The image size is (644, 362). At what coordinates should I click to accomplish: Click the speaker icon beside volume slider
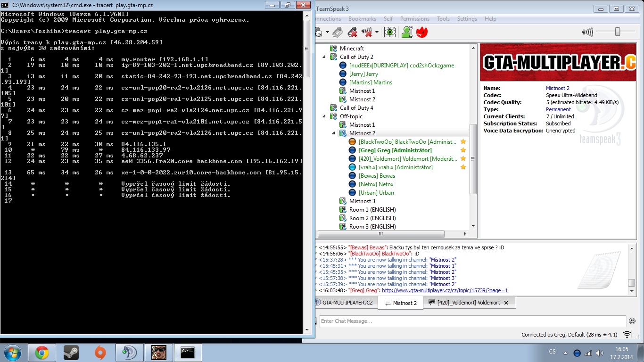pyautogui.click(x=587, y=32)
